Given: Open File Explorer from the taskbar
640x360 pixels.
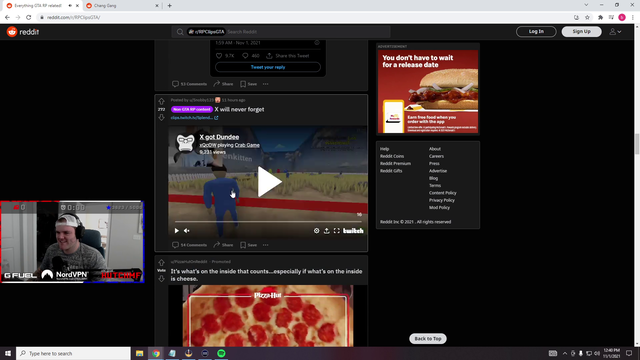Looking at the screenshot, I should coord(140,353).
